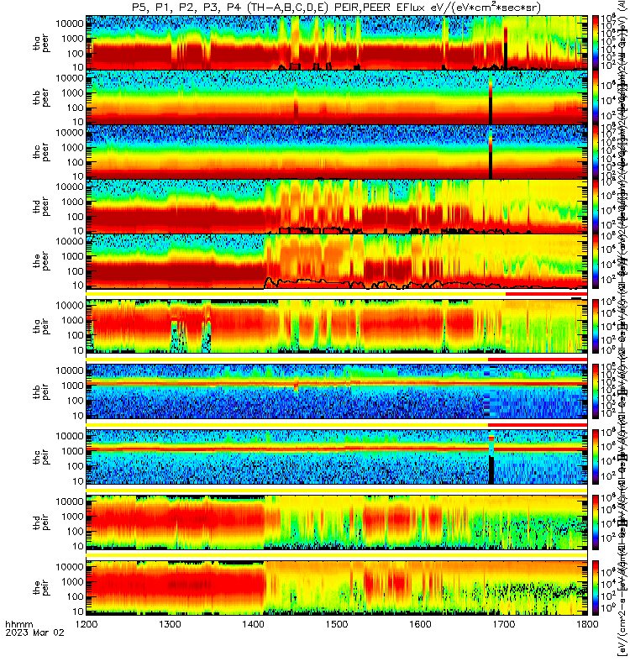Select the "thc peir" y-axis label
The height and width of the screenshot is (672, 630).
(41, 457)
